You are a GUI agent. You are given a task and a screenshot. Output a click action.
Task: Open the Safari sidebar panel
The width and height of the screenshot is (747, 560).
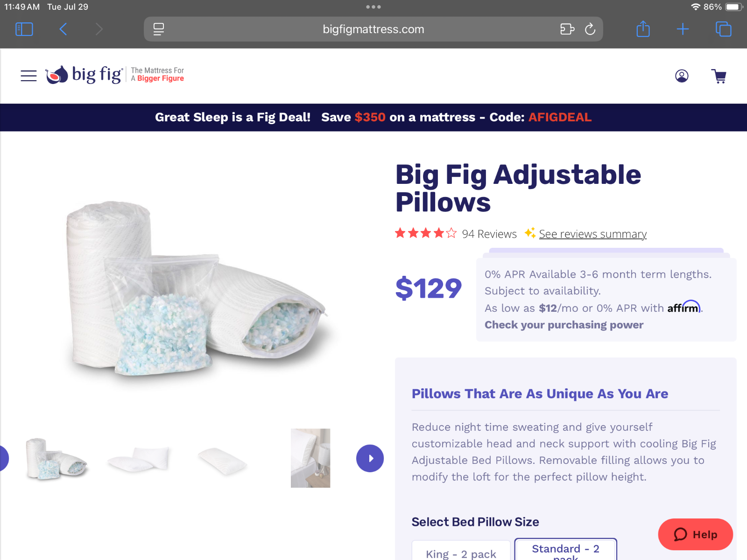coord(24,29)
